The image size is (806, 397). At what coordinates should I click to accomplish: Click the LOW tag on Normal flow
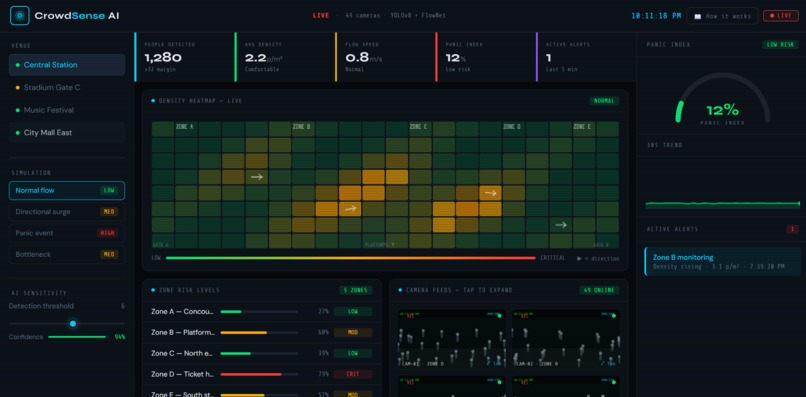(109, 190)
